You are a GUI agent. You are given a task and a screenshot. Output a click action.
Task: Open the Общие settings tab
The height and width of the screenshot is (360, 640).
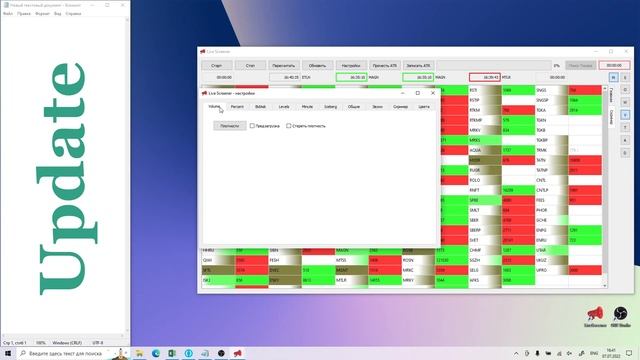353,107
